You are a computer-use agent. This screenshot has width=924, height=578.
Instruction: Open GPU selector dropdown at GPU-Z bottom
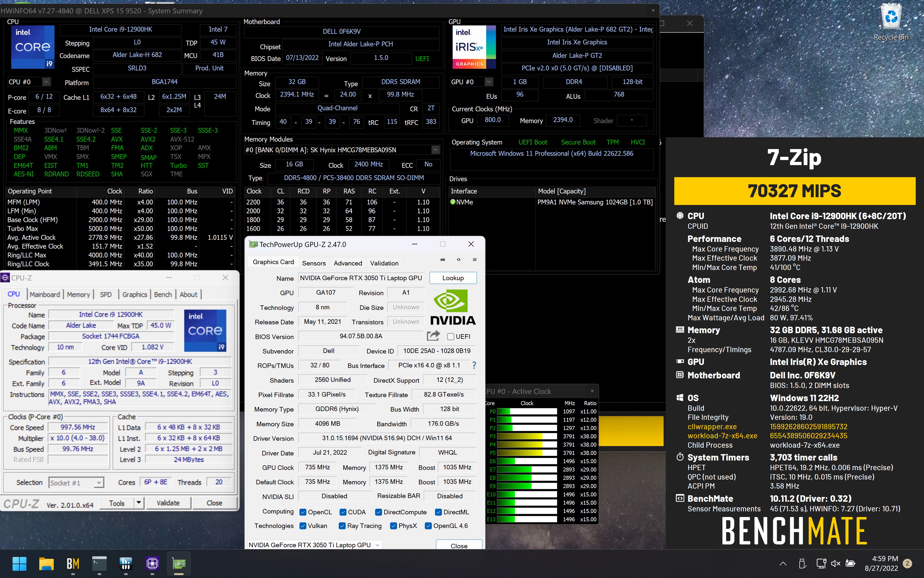377,545
